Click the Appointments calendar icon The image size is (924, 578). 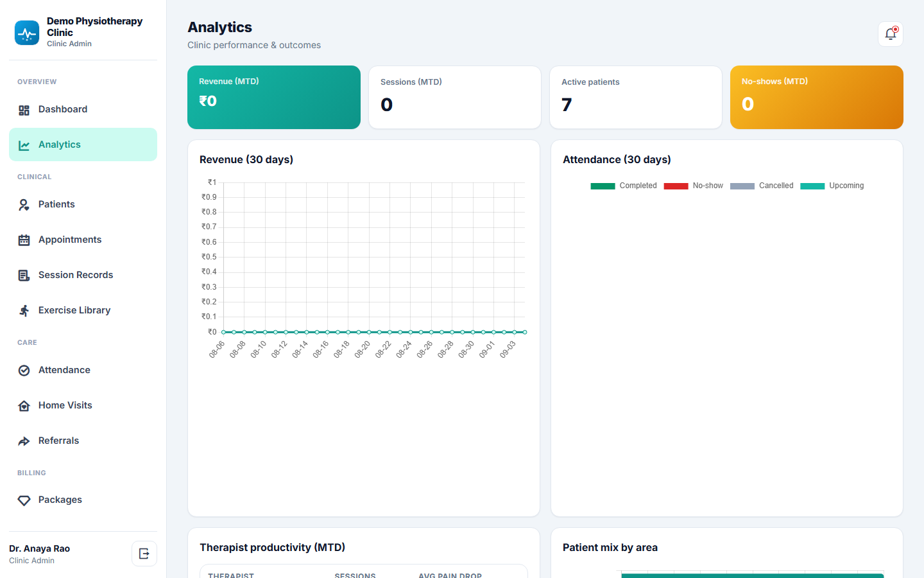[x=24, y=240]
